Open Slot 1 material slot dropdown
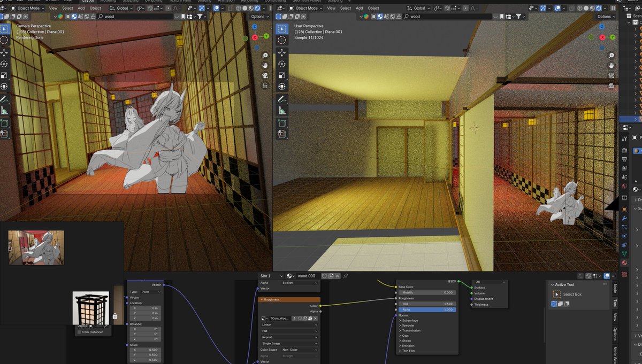The width and height of the screenshot is (642, 364). tap(271, 276)
